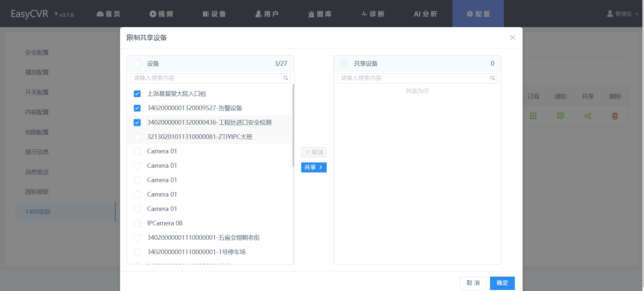Click the 确定 confirm button
The image size is (644, 291).
(x=502, y=283)
